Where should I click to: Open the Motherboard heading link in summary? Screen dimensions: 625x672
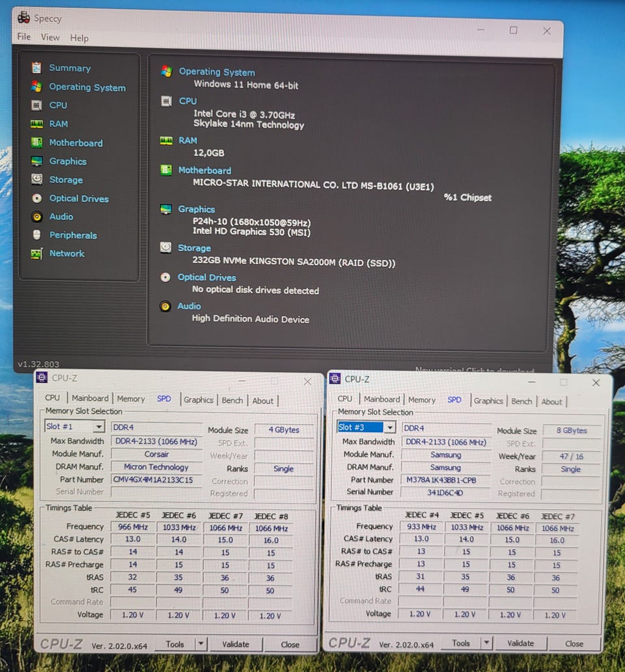pos(205,171)
